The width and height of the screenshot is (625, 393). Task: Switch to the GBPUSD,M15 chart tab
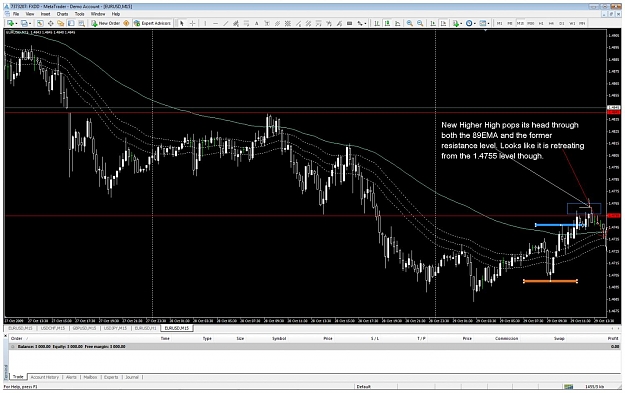pyautogui.click(x=84, y=328)
